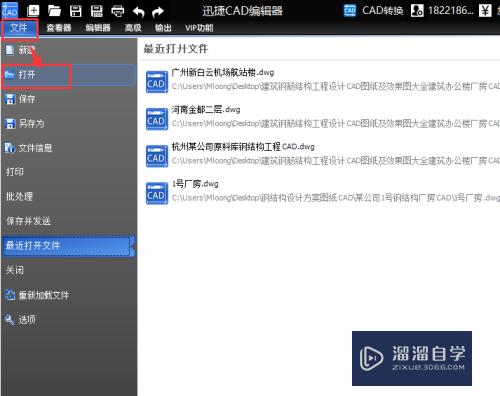This screenshot has width=500, height=396.
Task: Redo with the right arrow icon
Action: (x=158, y=12)
